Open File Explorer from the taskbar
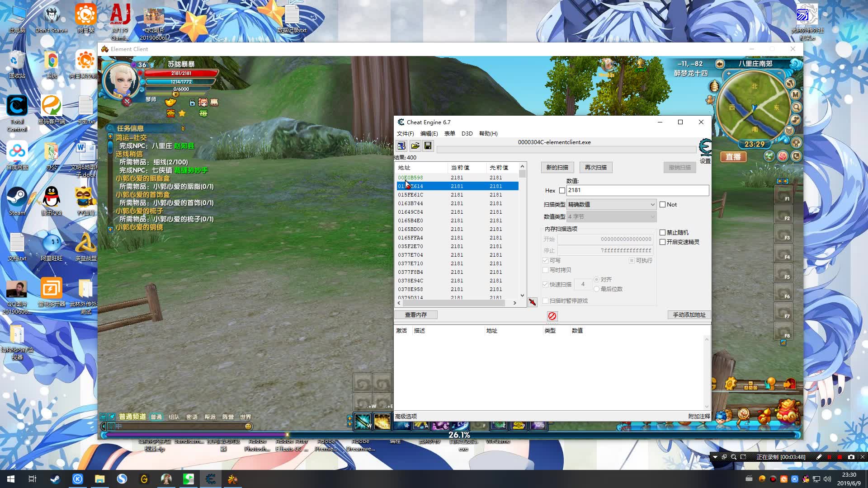The width and height of the screenshot is (868, 488). pos(99,479)
